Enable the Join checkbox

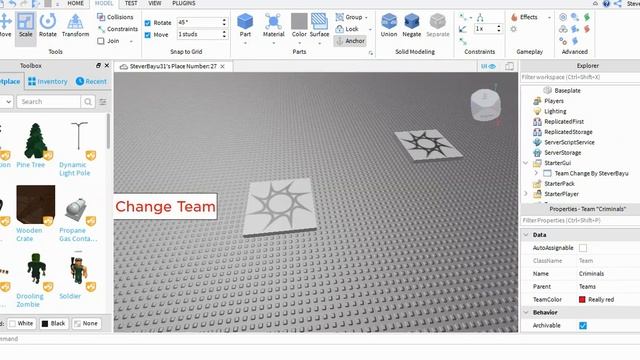pyautogui.click(x=101, y=41)
